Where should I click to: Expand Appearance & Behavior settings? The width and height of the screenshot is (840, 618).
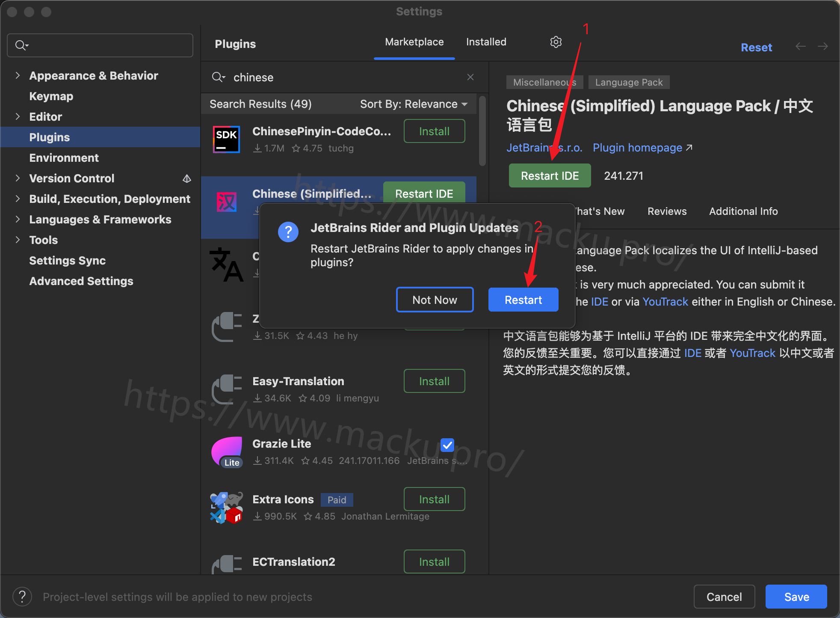pos(18,75)
